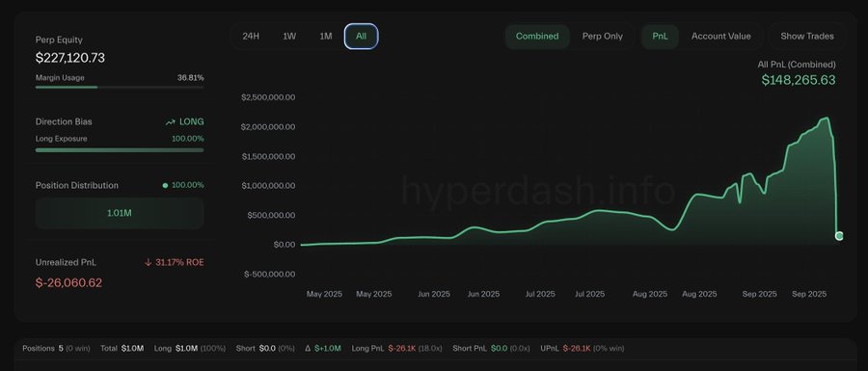Toggle the PnL chart mode
The height and width of the screenshot is (371, 868).
[660, 36]
